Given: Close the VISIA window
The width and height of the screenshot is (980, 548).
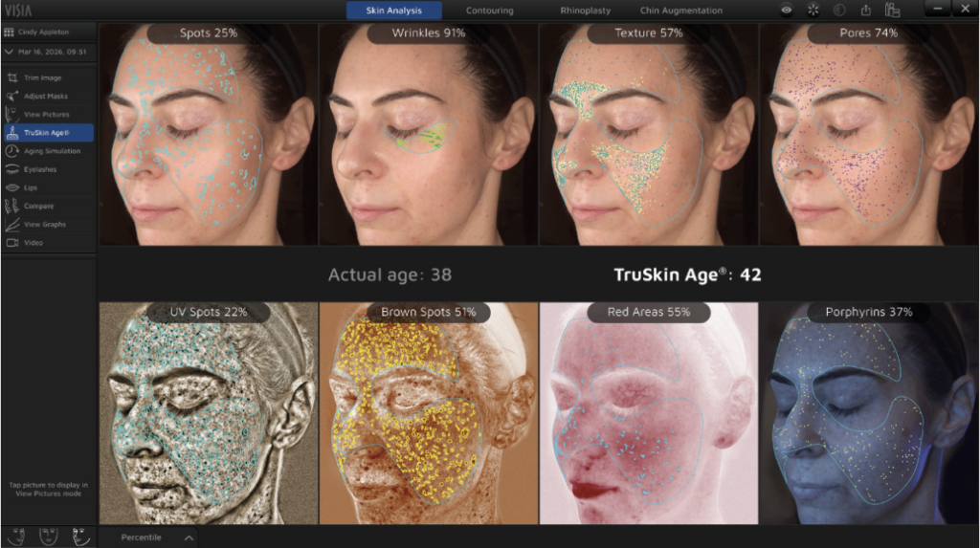Looking at the screenshot, I should (965, 9).
